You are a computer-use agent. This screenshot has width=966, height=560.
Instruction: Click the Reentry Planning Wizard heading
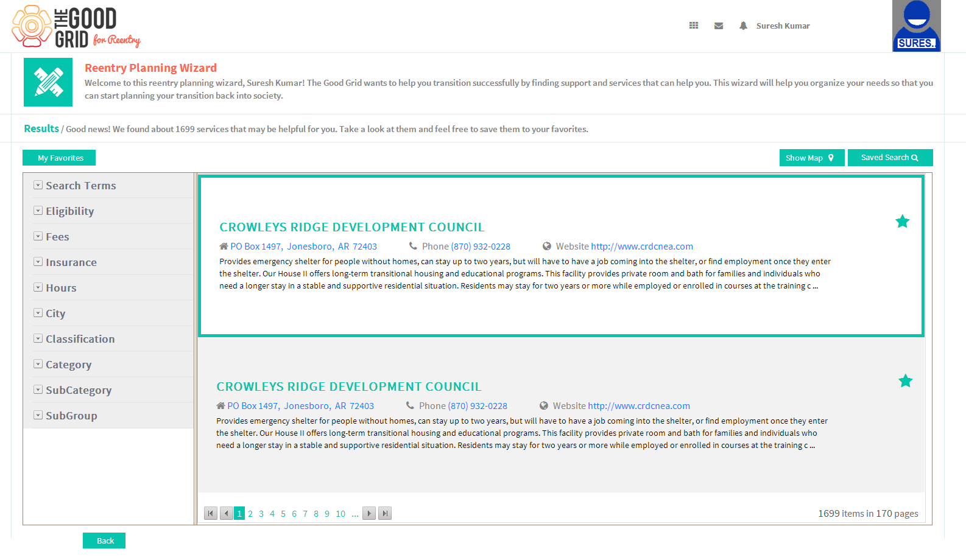click(150, 68)
